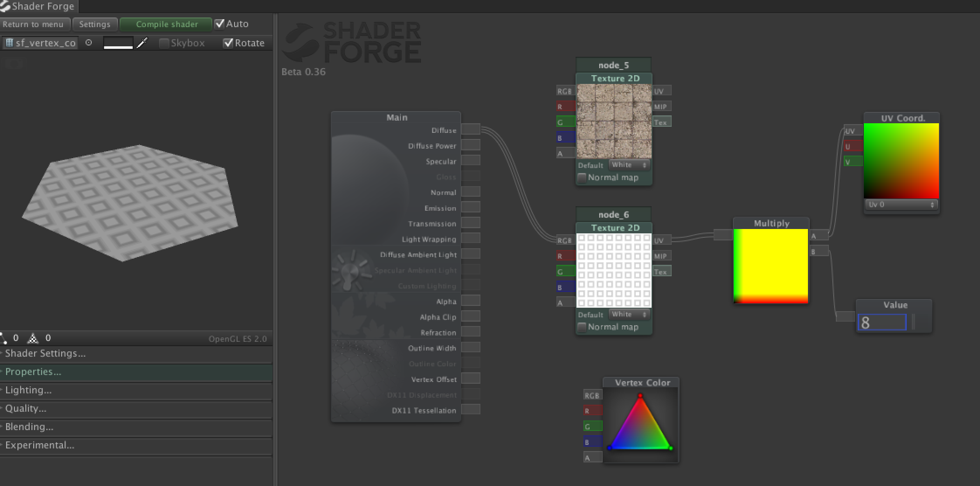Screen dimensions: 980x486
Task: Click the Multiply node output connector
Action: tap(723, 235)
